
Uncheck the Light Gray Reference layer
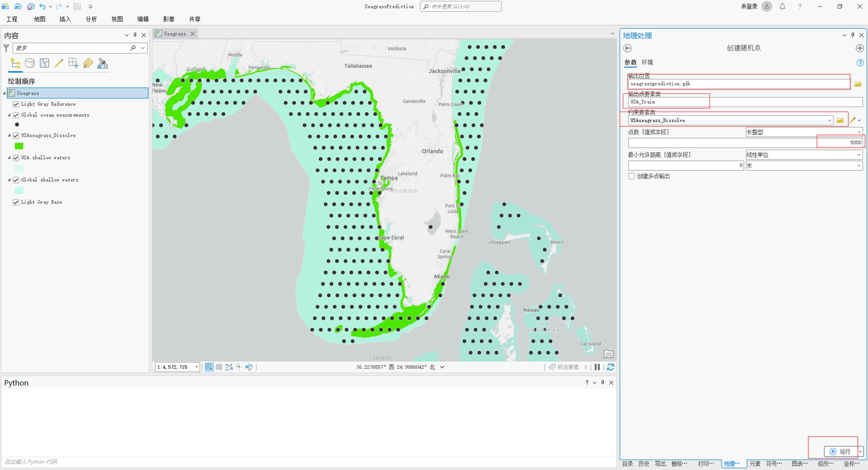pyautogui.click(x=16, y=104)
